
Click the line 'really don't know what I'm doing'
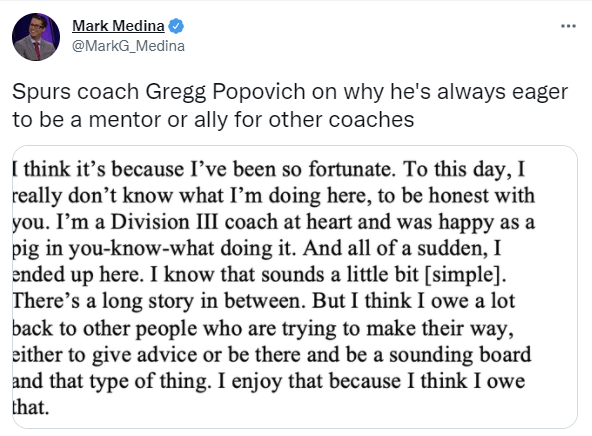pos(274,196)
